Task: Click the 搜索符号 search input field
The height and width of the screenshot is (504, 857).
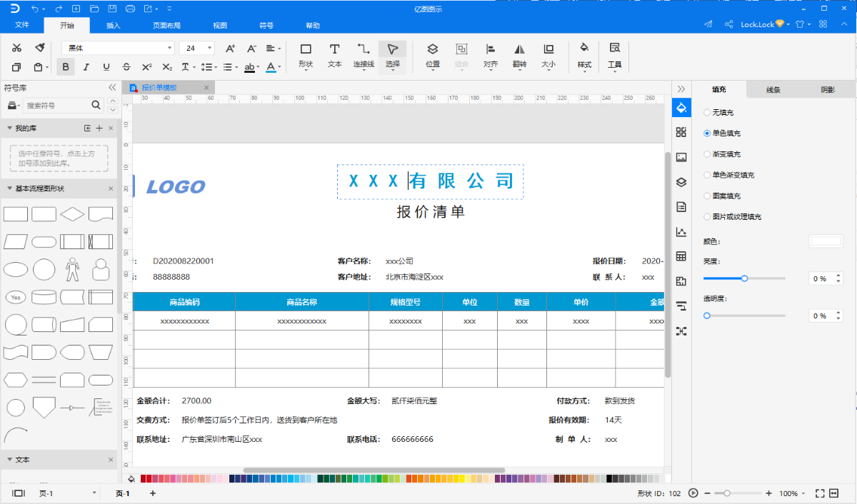Action: (57, 105)
